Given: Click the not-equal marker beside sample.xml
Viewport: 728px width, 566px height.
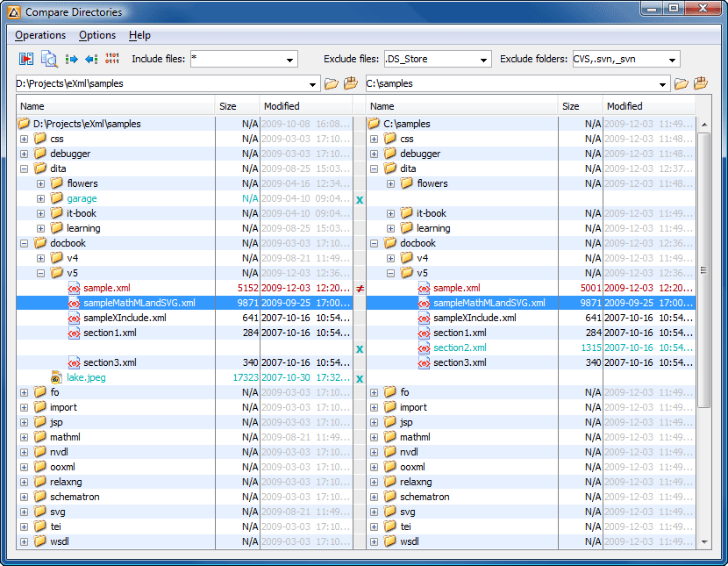Looking at the screenshot, I should (x=360, y=289).
